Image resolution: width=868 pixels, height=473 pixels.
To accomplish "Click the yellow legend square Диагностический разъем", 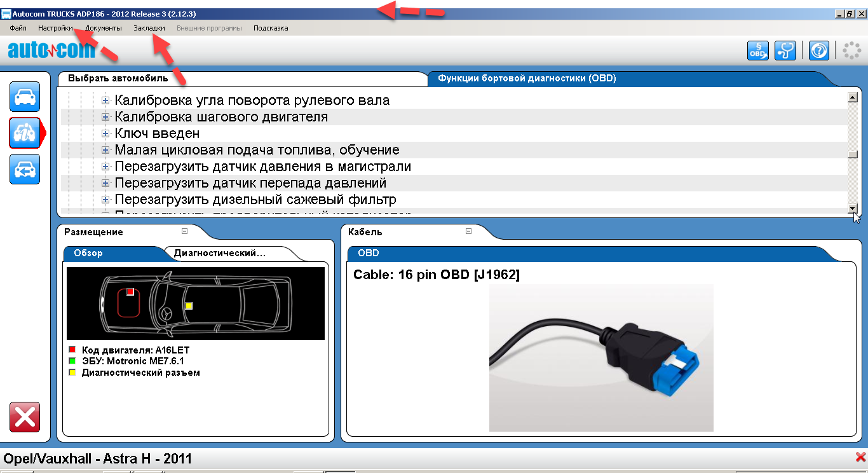I will [x=72, y=373].
